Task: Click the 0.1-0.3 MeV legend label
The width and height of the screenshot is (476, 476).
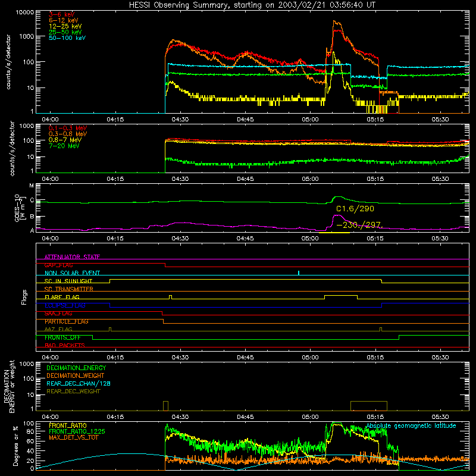Action: pos(68,128)
